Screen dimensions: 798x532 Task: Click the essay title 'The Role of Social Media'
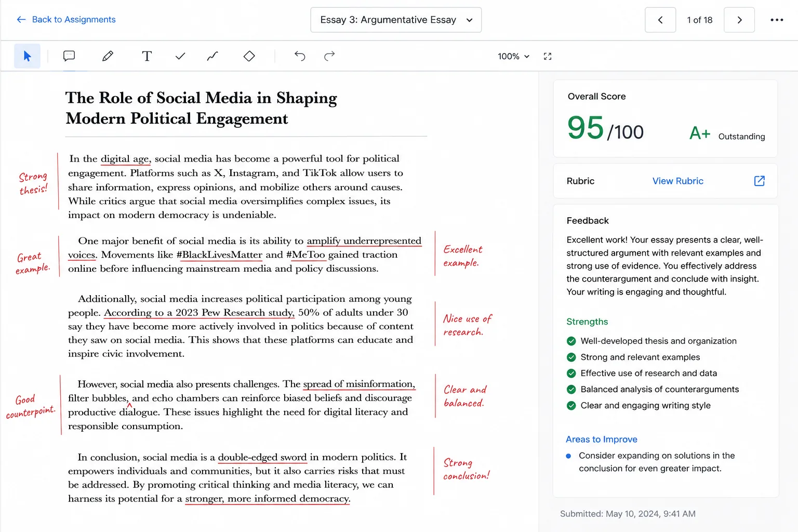tap(202, 108)
